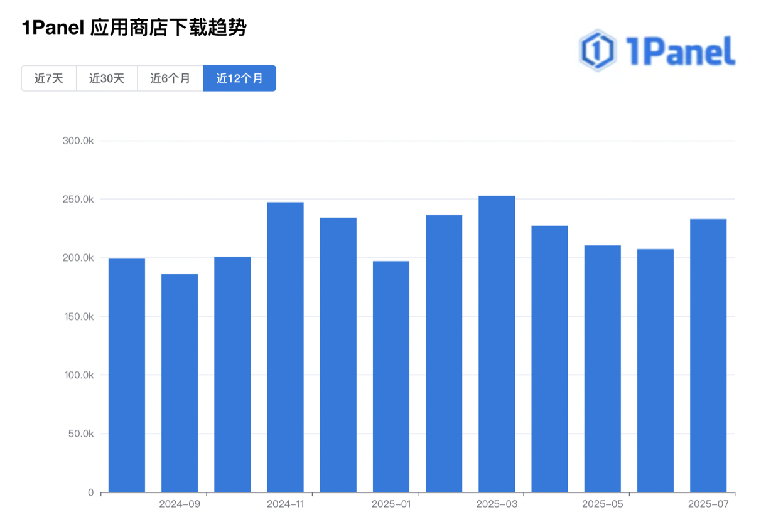Click the 100.0k axis label
The image size is (766, 532).
[78, 375]
